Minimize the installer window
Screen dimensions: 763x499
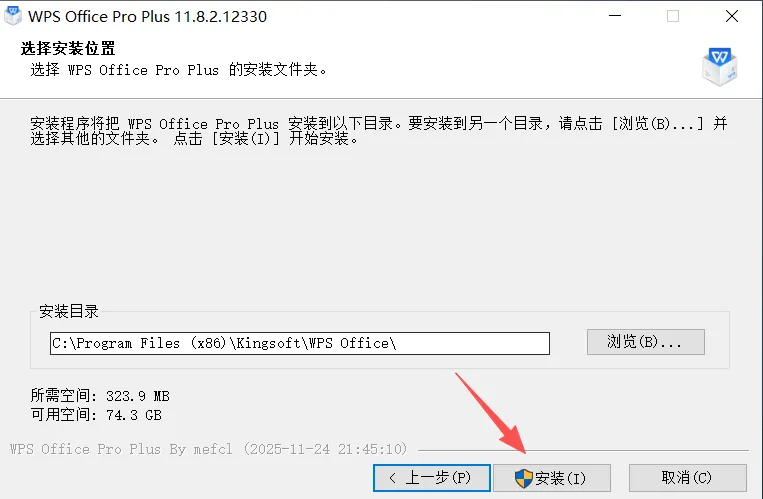(615, 16)
